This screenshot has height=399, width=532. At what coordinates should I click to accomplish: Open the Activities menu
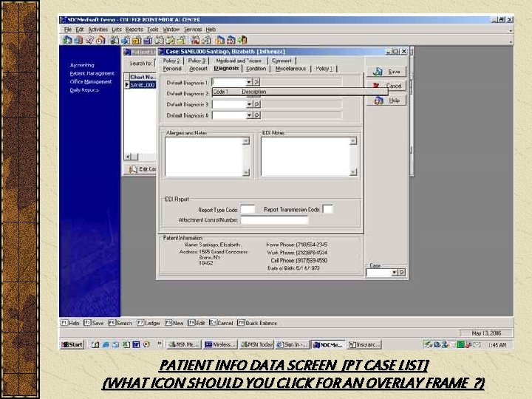98,30
